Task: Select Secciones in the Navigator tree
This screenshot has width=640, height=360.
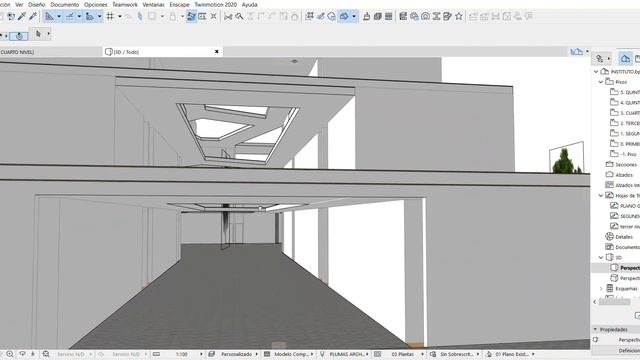Action: (x=622, y=164)
